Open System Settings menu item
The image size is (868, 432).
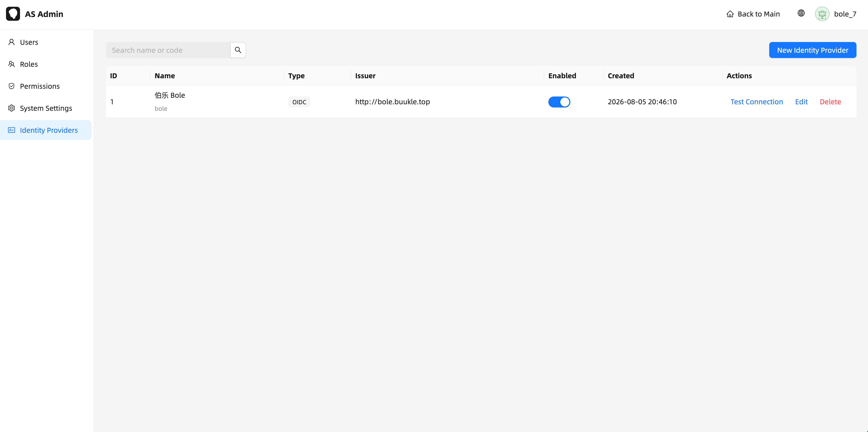(x=46, y=108)
